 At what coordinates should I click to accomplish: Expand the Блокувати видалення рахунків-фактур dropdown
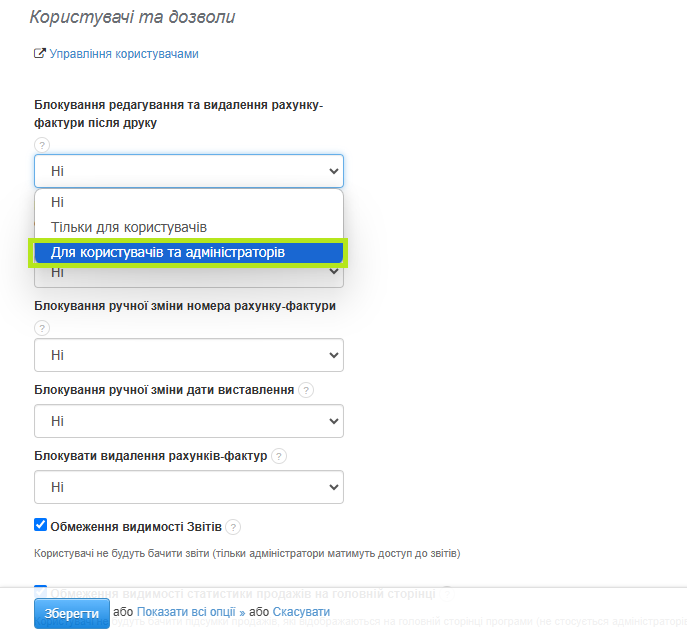(x=189, y=487)
